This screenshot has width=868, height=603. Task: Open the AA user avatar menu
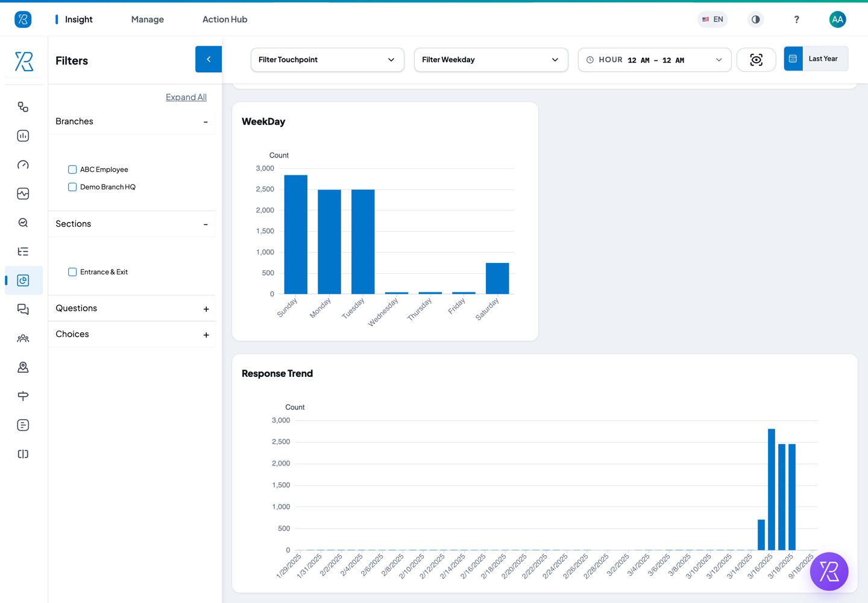pos(837,19)
